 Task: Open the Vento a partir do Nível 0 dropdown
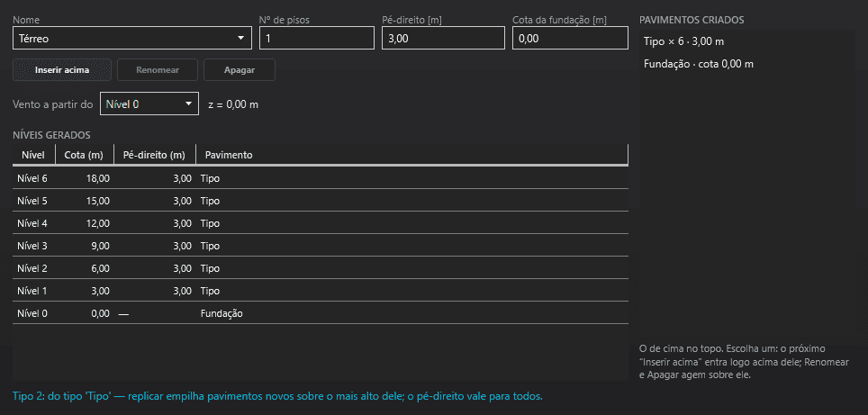[149, 104]
